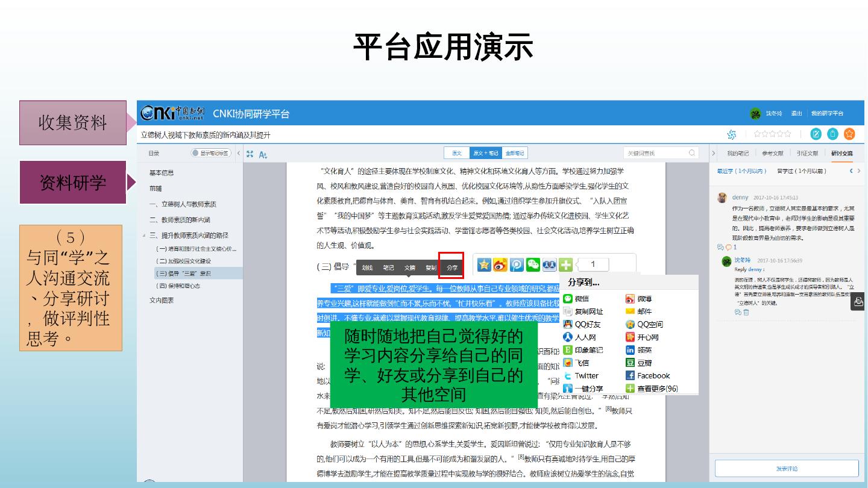868x488 pixels.
Task: Click the fullscreen expand icon
Action: [x=250, y=154]
